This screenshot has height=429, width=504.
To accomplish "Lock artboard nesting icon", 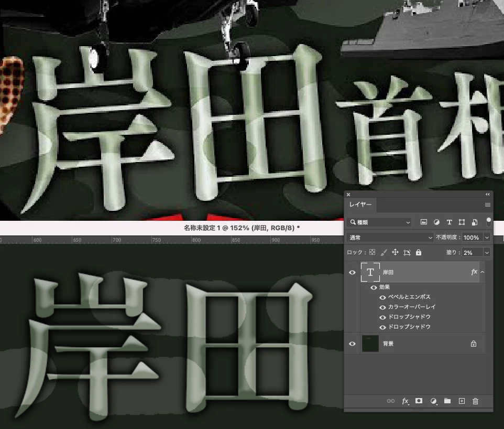I will pos(407,253).
